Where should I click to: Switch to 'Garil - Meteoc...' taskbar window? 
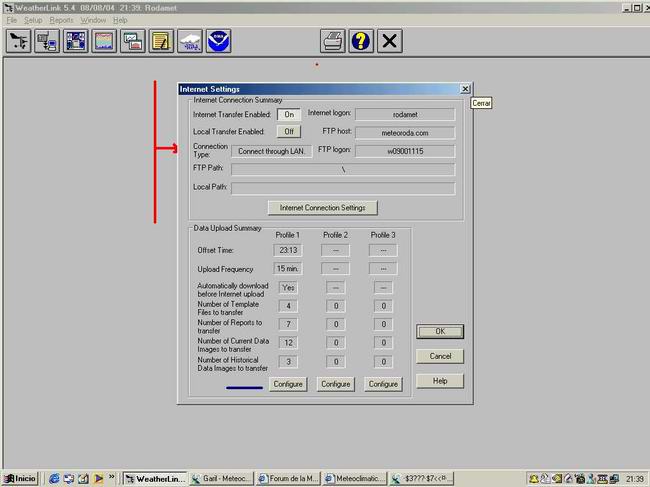tap(221, 479)
